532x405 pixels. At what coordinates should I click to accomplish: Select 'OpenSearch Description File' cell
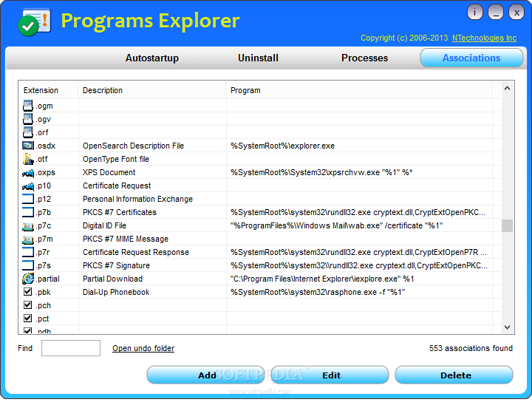point(133,146)
